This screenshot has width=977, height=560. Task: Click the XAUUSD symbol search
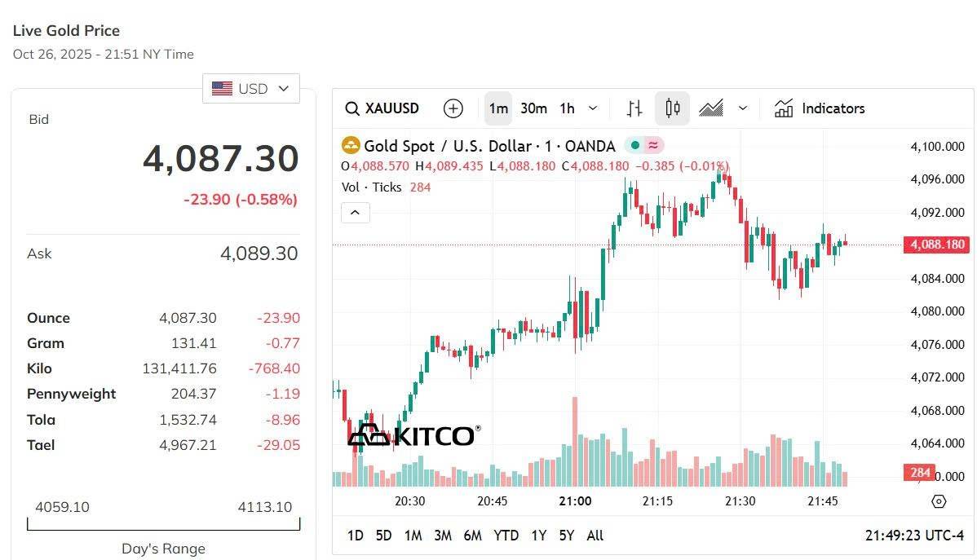[x=382, y=108]
